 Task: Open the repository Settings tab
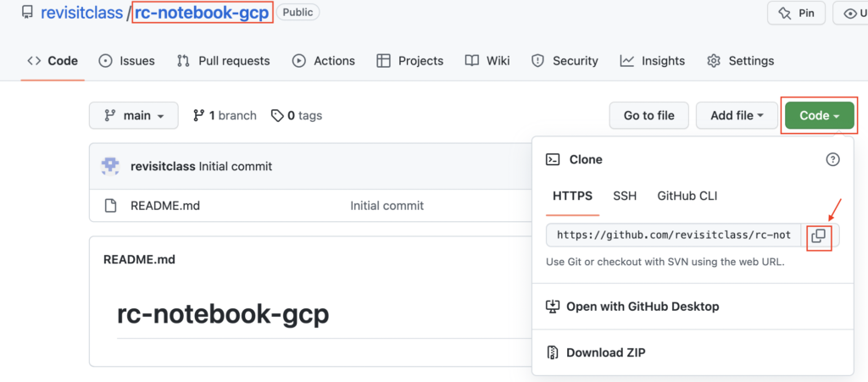coord(740,61)
